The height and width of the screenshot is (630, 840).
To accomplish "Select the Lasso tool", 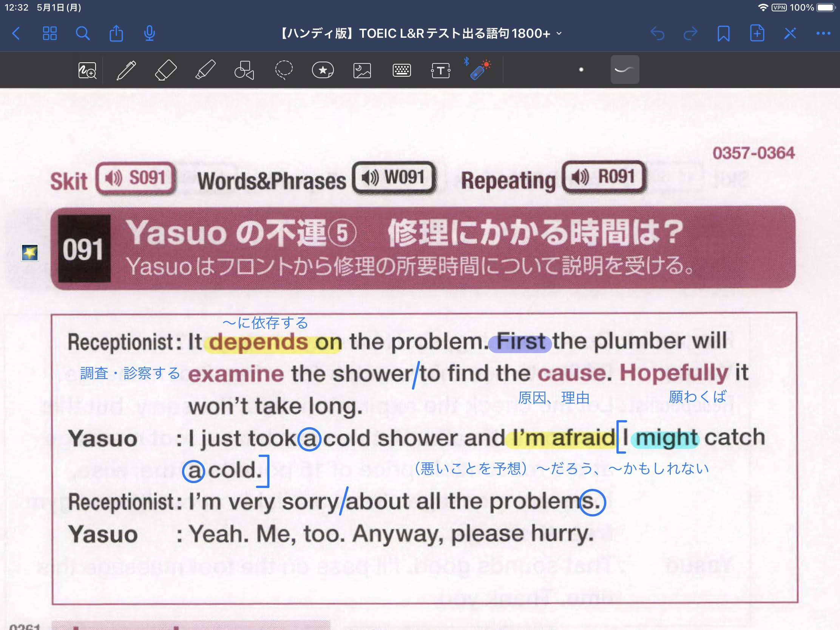I will (x=284, y=70).
